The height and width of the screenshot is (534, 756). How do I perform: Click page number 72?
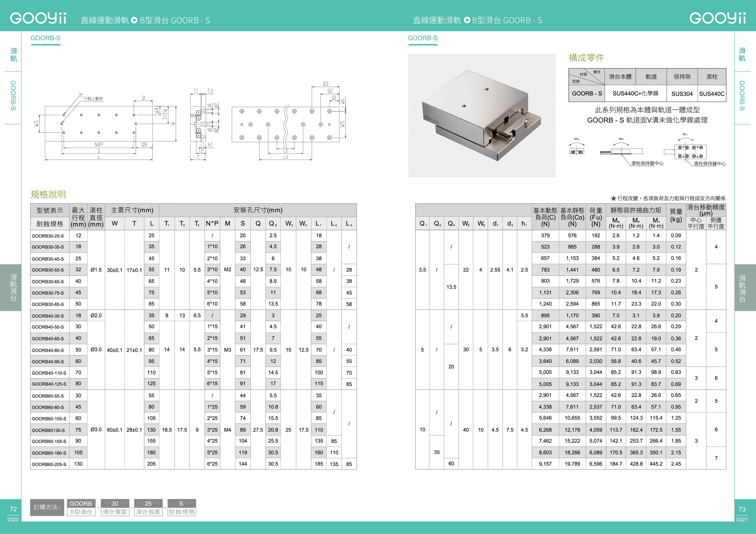pyautogui.click(x=13, y=509)
